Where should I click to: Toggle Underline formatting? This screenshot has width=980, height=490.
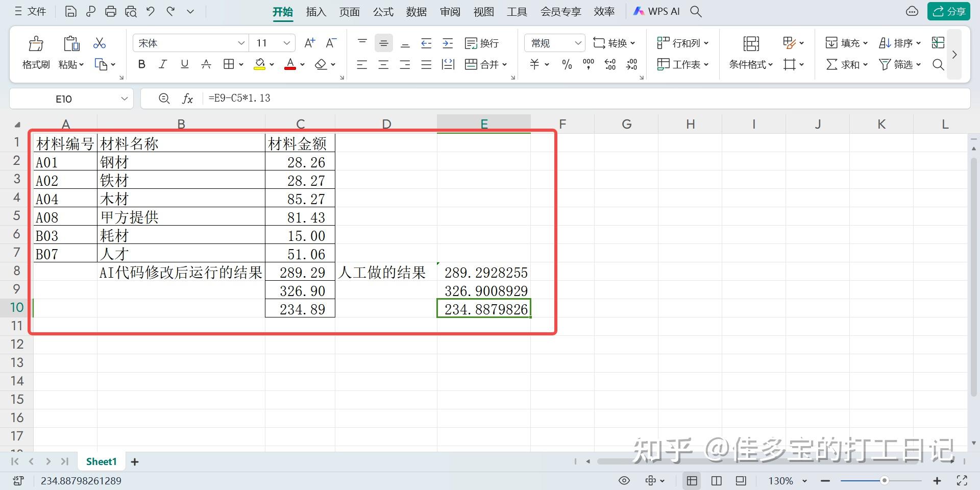(x=184, y=64)
